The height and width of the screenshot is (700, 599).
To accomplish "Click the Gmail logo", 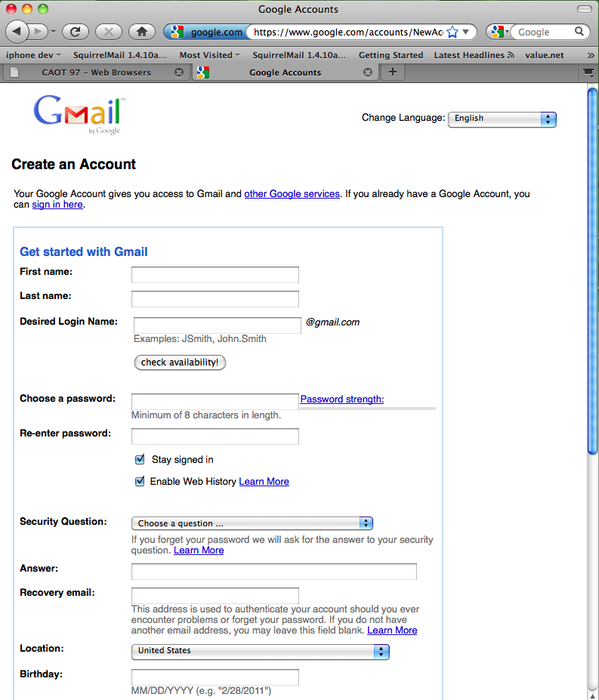I will coord(79,114).
